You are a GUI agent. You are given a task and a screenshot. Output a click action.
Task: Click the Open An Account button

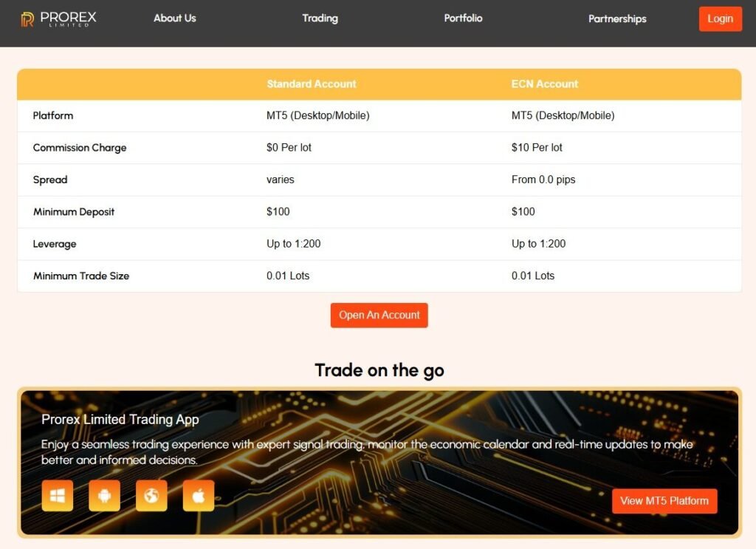click(x=379, y=315)
